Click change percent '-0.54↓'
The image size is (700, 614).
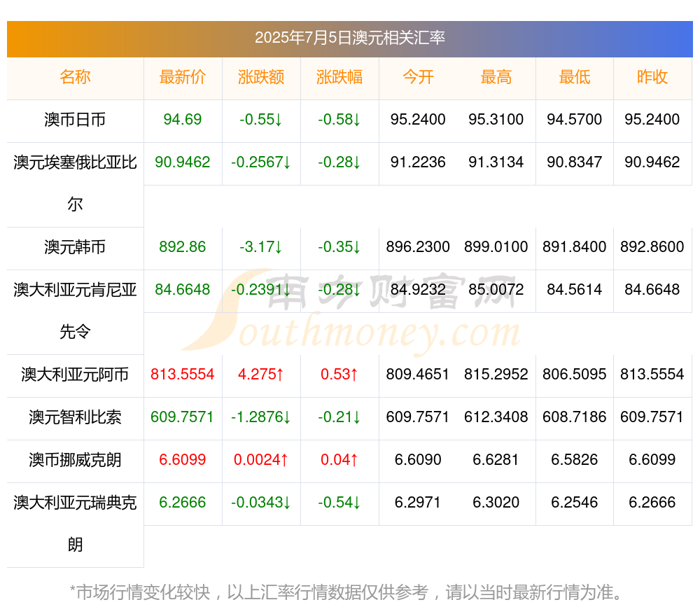(x=339, y=503)
